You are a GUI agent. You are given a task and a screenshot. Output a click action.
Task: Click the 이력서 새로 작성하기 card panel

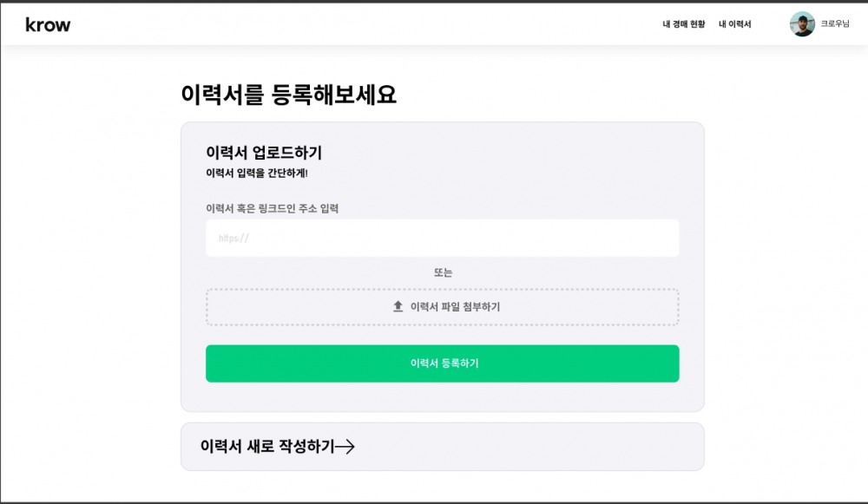(442, 447)
